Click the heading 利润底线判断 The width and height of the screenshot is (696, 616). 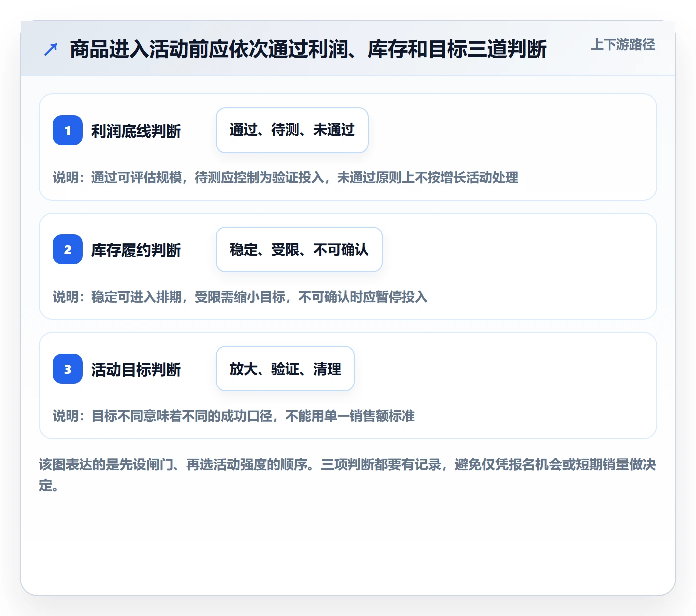[x=136, y=131]
